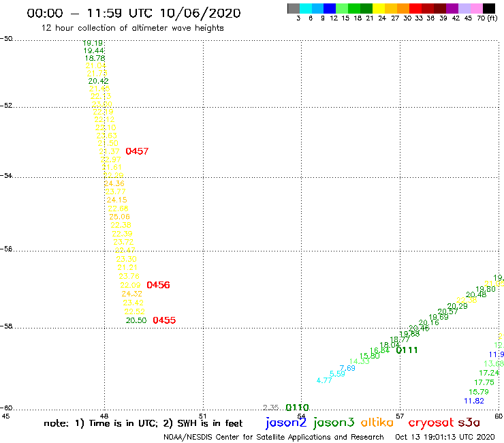
Task: Click the pink color swatch in legend
Action: click(477, 8)
